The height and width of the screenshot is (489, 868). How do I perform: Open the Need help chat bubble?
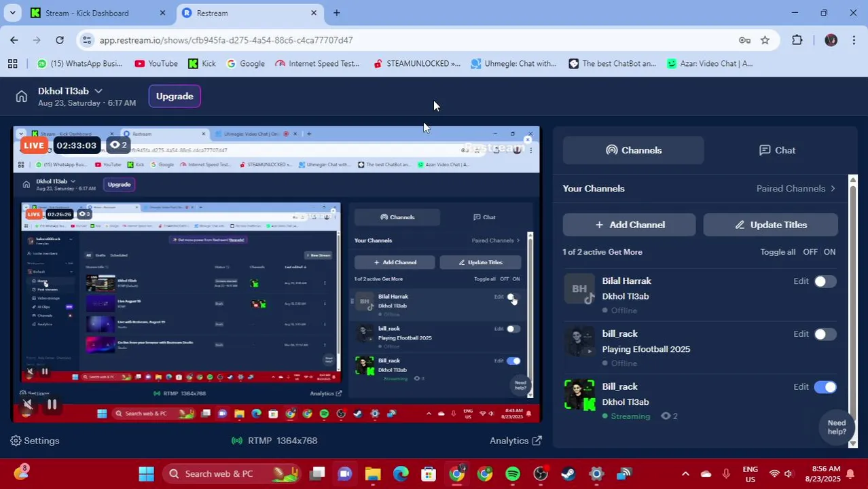coord(837,427)
